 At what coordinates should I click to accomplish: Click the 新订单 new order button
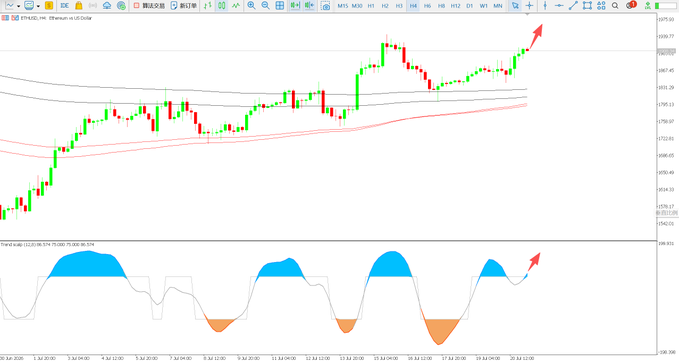[184, 6]
